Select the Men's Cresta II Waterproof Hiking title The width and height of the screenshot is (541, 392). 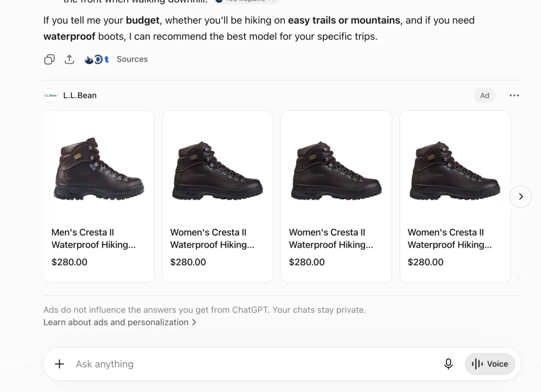pos(93,238)
